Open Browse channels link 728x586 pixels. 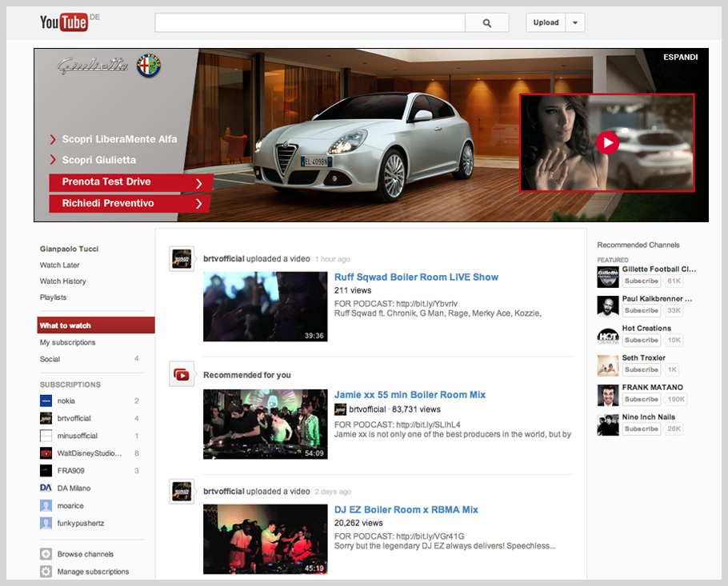click(86, 554)
